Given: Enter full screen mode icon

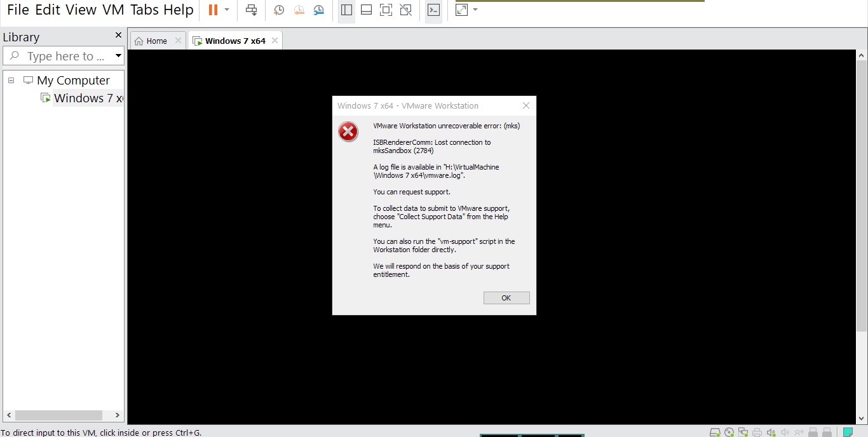Looking at the screenshot, I should pos(386,10).
